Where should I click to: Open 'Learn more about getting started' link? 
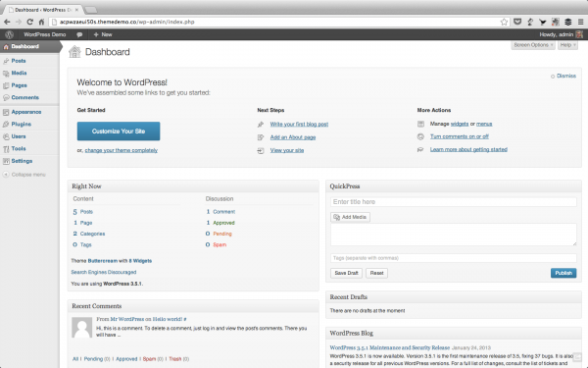468,149
